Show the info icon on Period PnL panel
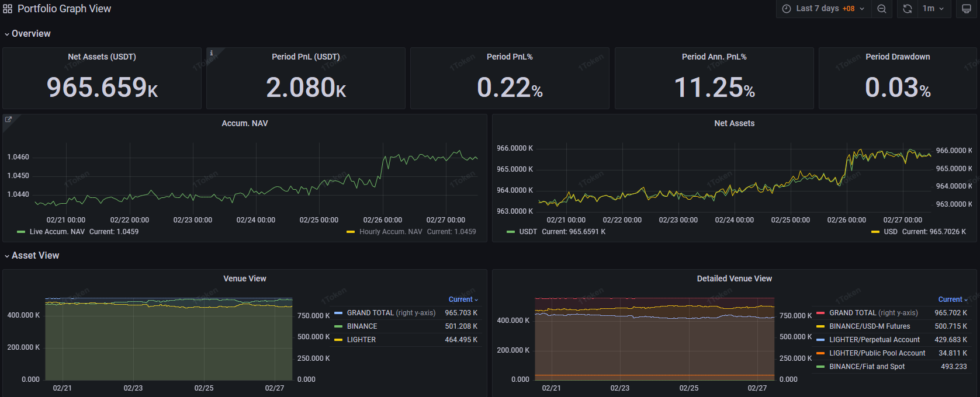980x397 pixels. tap(212, 53)
